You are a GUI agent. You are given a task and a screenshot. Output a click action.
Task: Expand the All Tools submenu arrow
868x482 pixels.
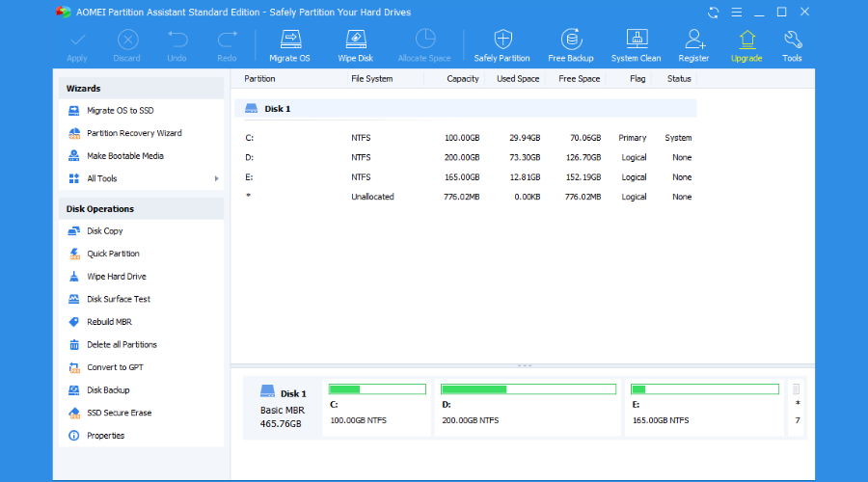pos(216,178)
